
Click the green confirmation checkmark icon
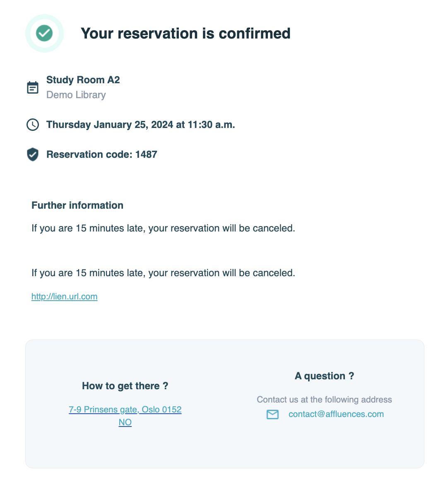pyautogui.click(x=44, y=33)
